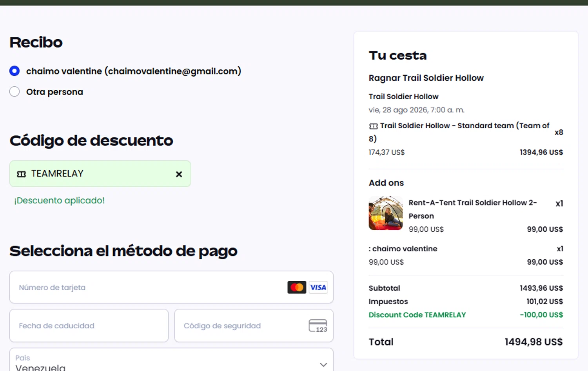Click the CVV card 123 icon
Image resolution: width=588 pixels, height=371 pixels.
[x=318, y=326]
